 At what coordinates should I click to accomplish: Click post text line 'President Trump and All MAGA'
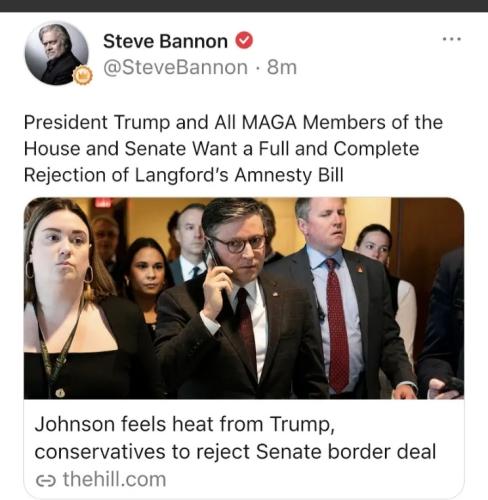click(233, 123)
